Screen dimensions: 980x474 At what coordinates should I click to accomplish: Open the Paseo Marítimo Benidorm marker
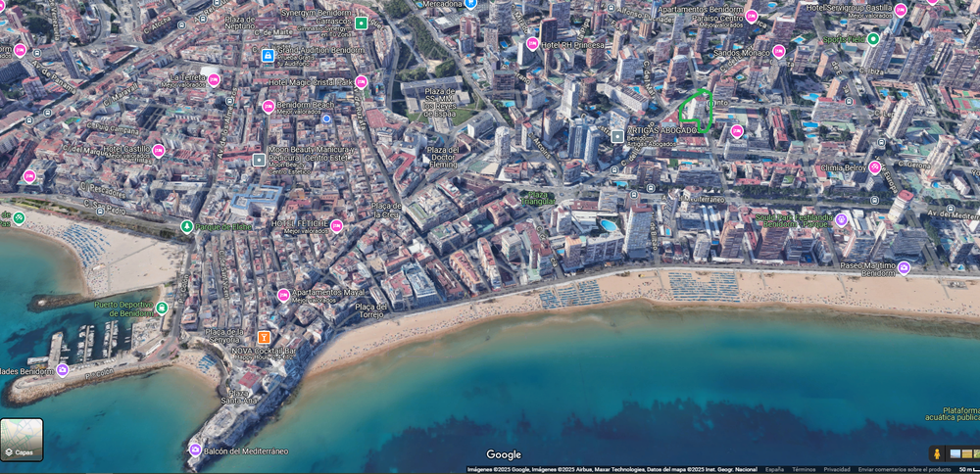tap(904, 267)
